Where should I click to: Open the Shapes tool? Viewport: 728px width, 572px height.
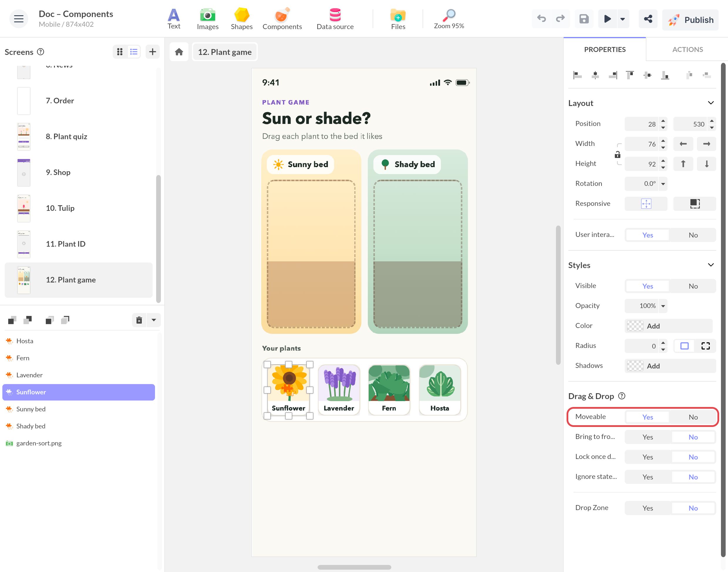(242, 19)
